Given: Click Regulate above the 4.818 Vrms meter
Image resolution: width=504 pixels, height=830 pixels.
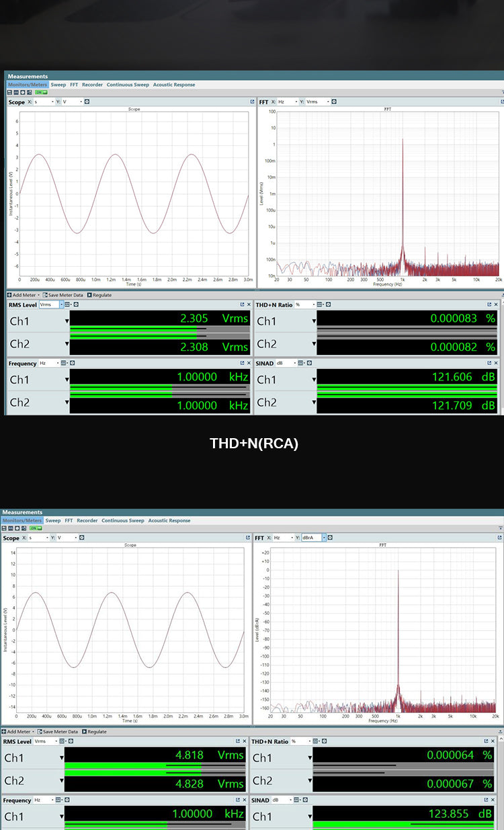Looking at the screenshot, I should (x=96, y=731).
